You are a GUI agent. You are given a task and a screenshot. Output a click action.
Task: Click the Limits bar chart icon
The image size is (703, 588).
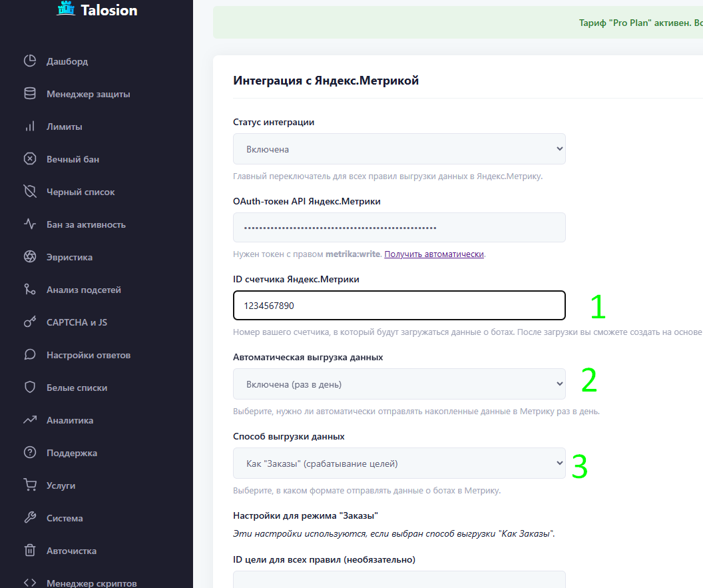[x=30, y=127]
